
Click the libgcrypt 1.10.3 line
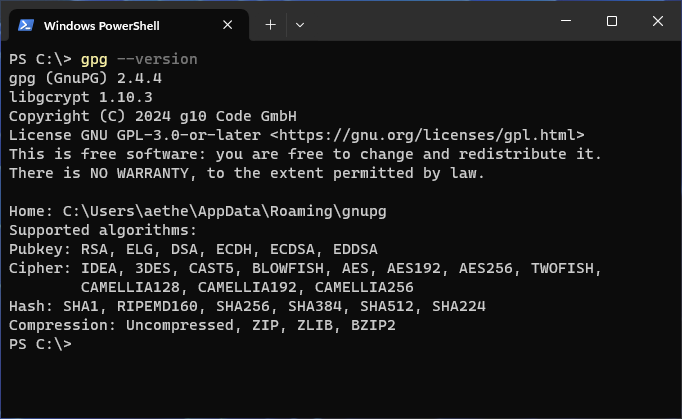coord(80,97)
